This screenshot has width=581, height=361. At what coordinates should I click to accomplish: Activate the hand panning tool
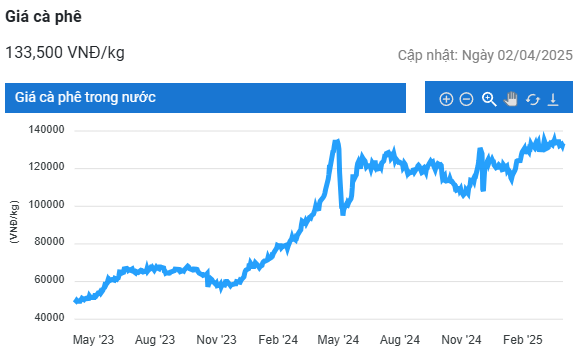point(511,99)
